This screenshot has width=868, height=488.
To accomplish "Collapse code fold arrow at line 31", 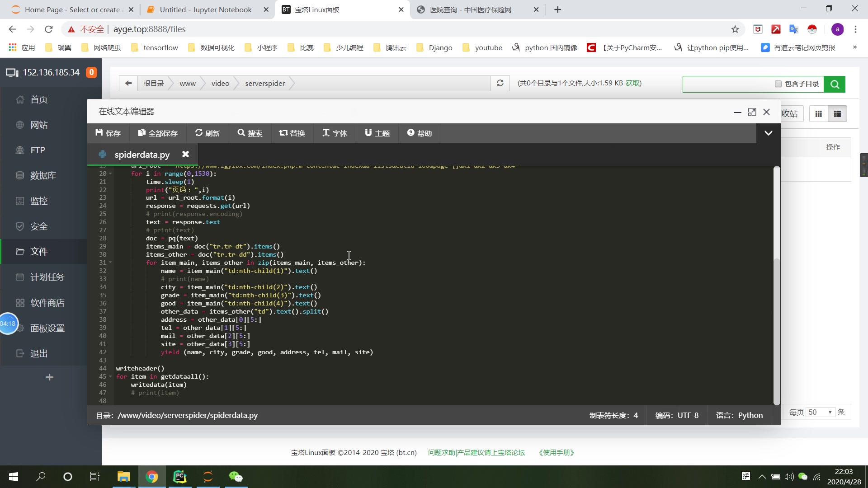I will coord(111,263).
